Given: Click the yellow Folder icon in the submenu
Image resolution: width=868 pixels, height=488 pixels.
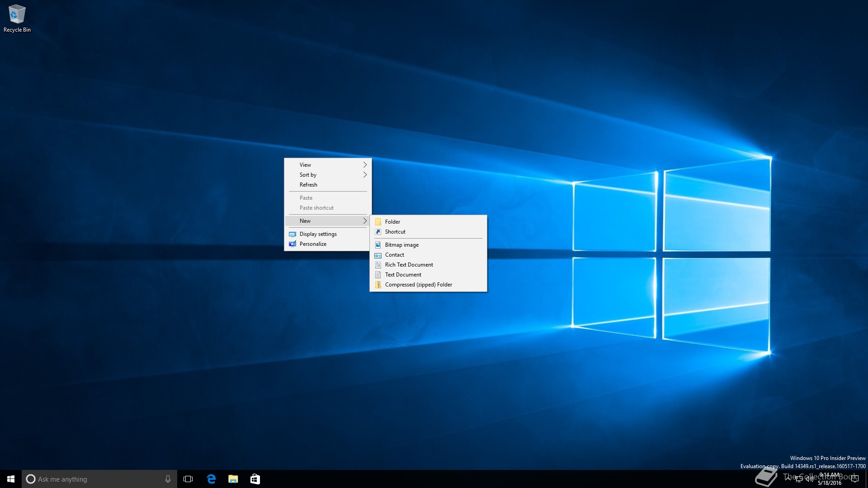Looking at the screenshot, I should pos(378,222).
